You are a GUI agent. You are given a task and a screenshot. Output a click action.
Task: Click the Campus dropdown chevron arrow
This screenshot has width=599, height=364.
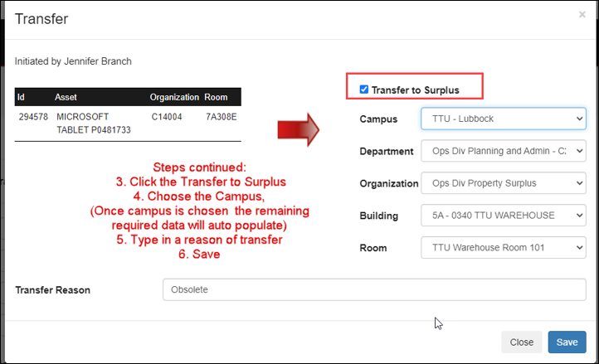[x=579, y=119]
